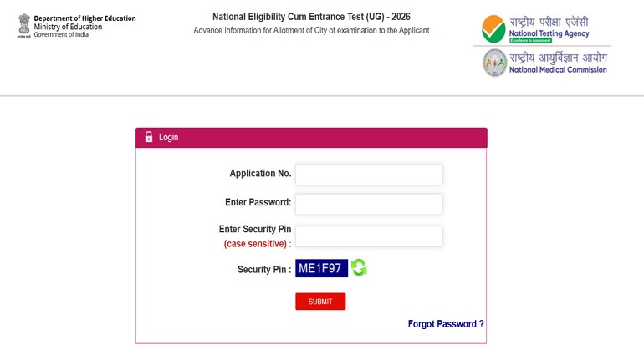Focus the Enter Security Pin input box

point(369,236)
